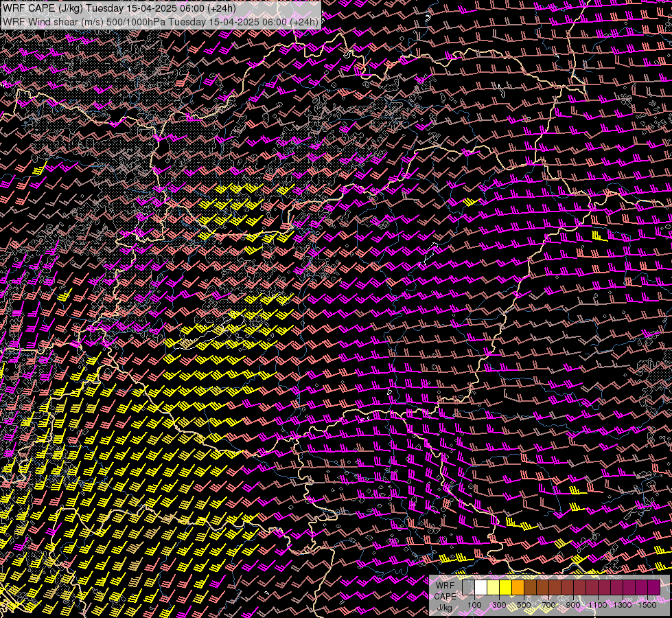Click the first brown swatch right of orange
This screenshot has width=672, height=618.
coord(530,588)
